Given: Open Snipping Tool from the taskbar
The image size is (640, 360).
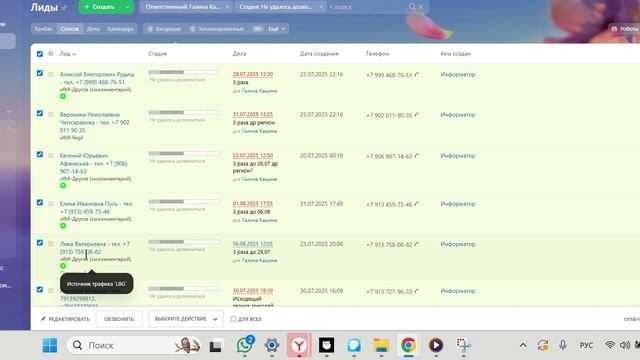Looking at the screenshot, I should pyautogui.click(x=463, y=345).
